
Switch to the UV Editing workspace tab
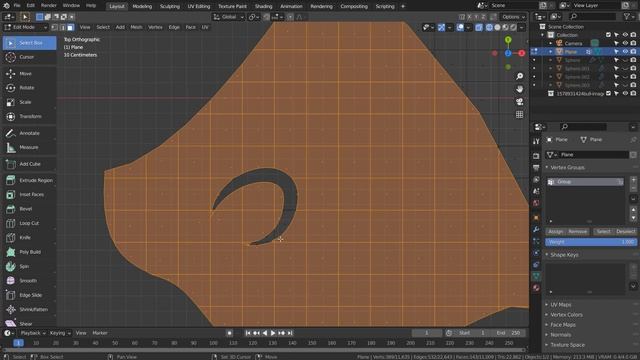pyautogui.click(x=199, y=6)
